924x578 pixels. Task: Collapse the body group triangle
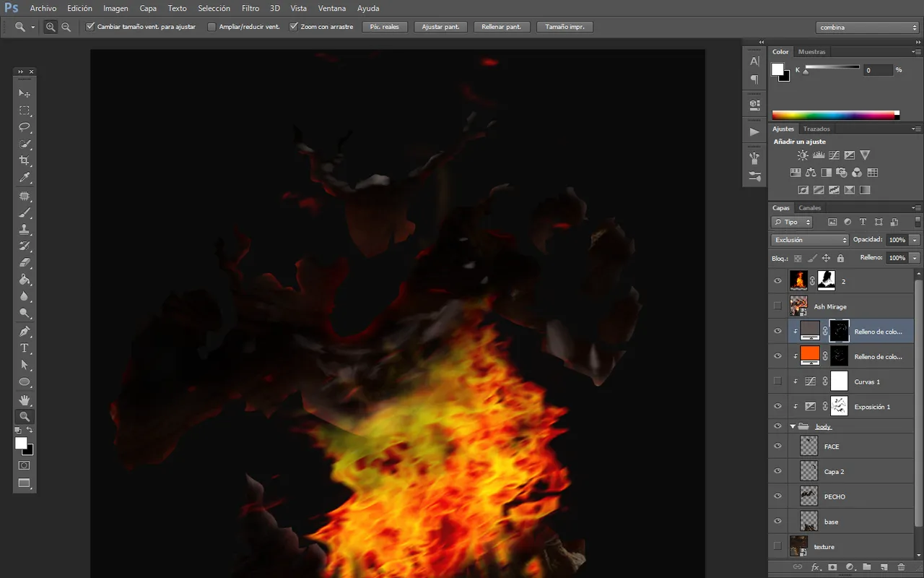(793, 426)
